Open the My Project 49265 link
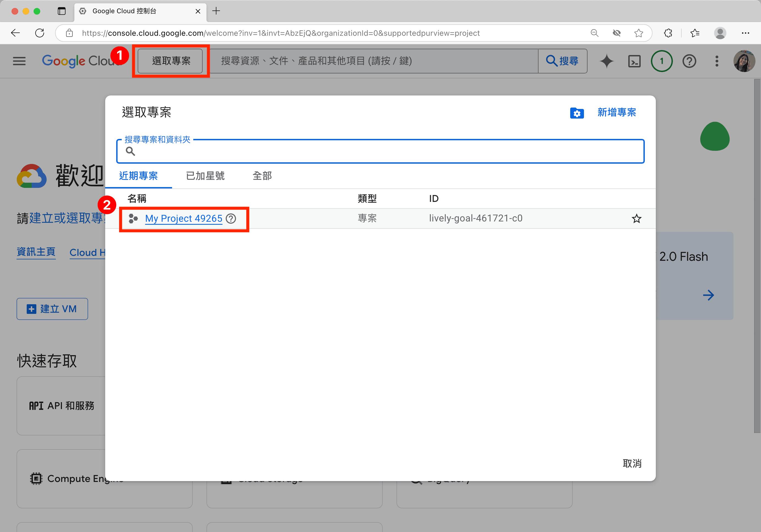The height and width of the screenshot is (532, 761). [184, 218]
